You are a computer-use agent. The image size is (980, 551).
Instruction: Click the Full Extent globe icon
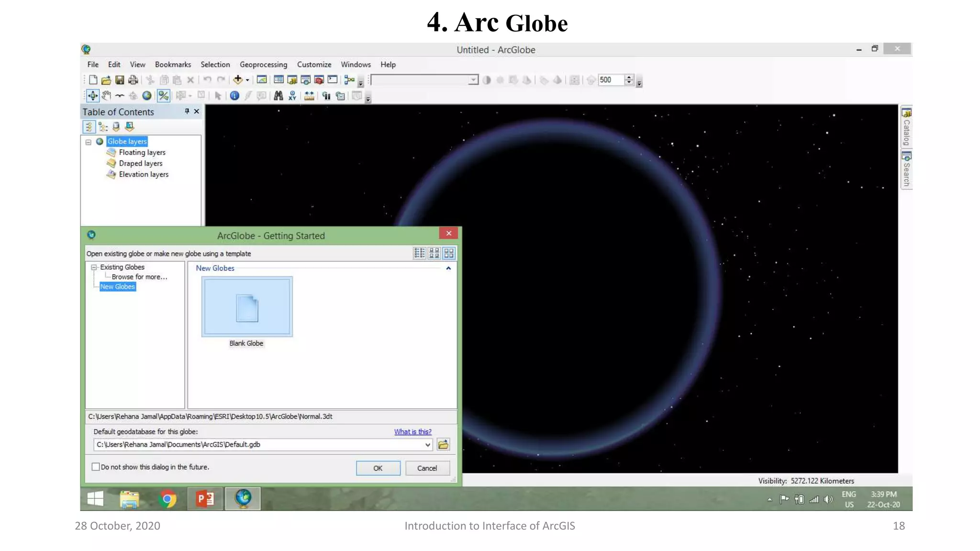pos(147,96)
